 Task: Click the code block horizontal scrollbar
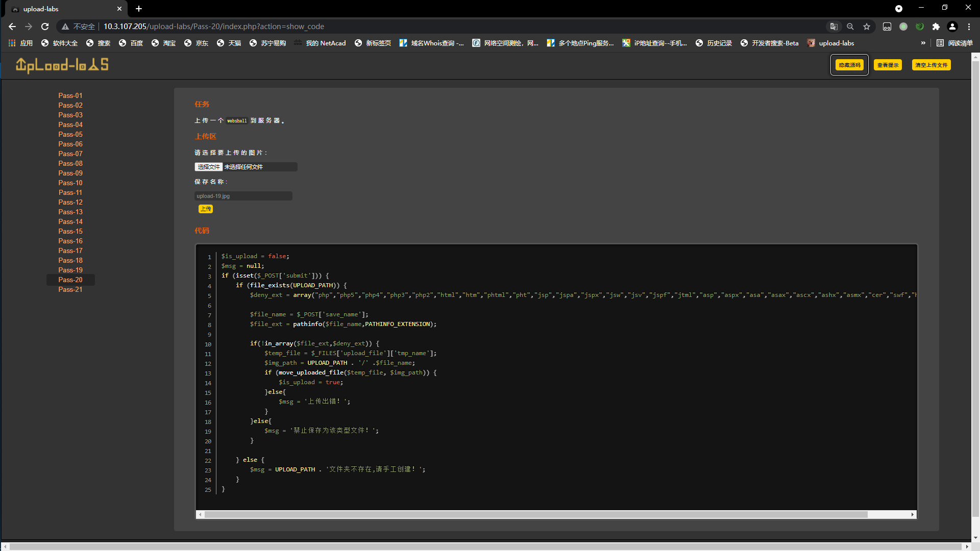pos(536,514)
